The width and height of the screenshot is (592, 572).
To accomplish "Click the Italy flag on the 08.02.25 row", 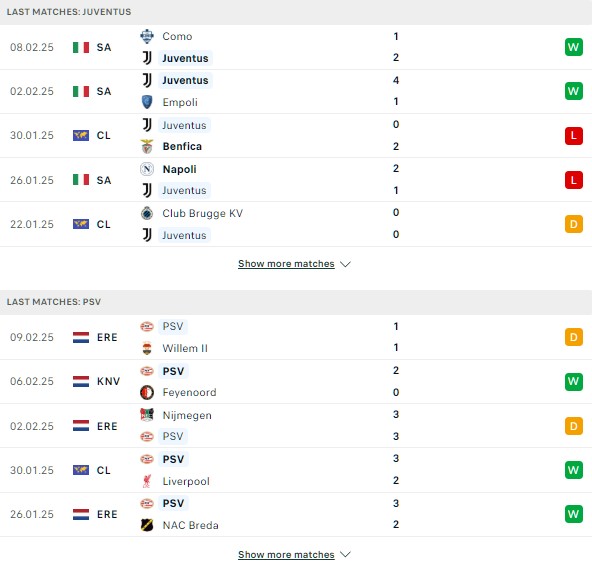I will click(81, 47).
